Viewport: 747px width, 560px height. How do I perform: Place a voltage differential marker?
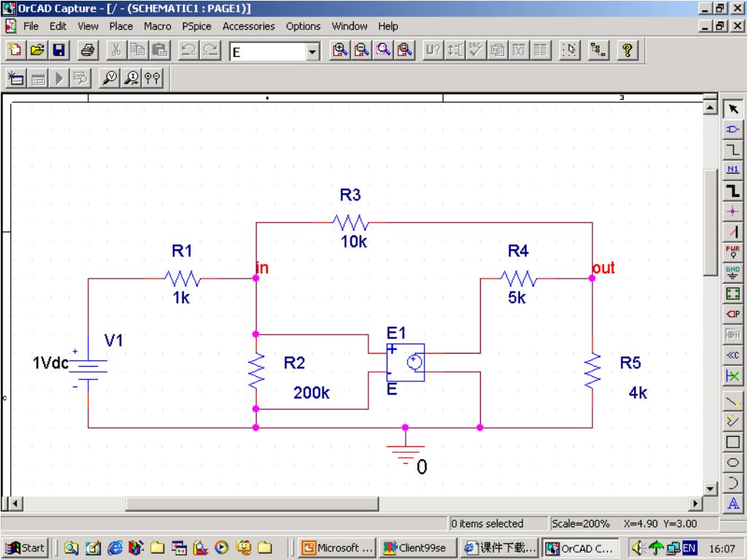(x=152, y=78)
